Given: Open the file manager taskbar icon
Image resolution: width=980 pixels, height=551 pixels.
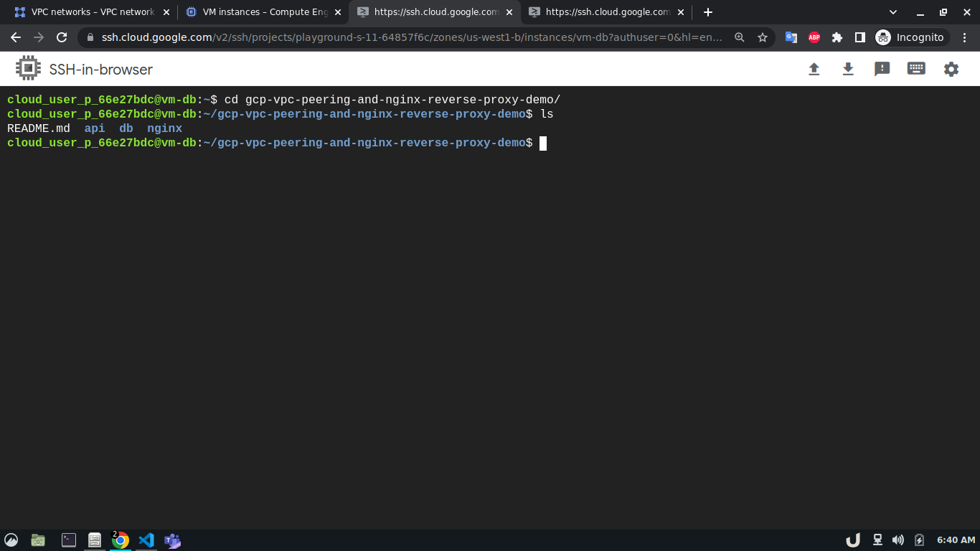Looking at the screenshot, I should [x=38, y=540].
